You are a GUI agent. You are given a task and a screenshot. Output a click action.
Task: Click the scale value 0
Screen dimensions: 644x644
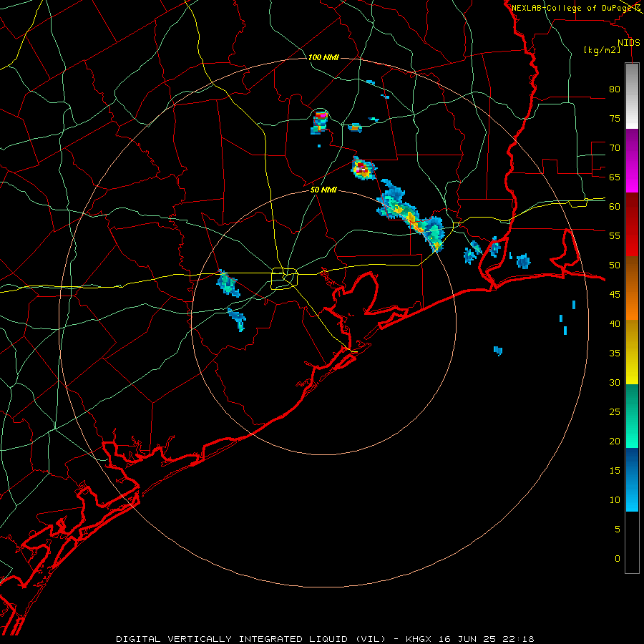click(x=618, y=559)
